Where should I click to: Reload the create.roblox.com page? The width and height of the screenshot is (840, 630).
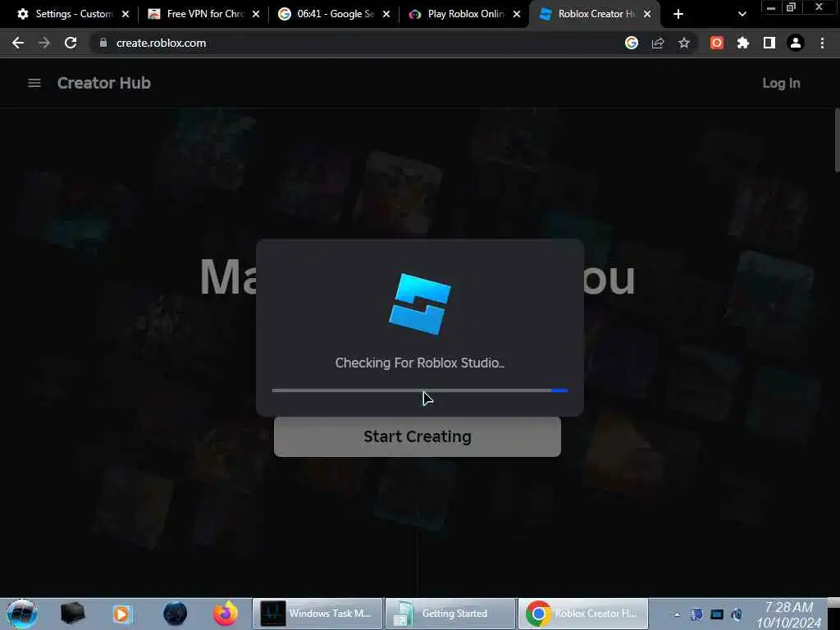coord(71,43)
